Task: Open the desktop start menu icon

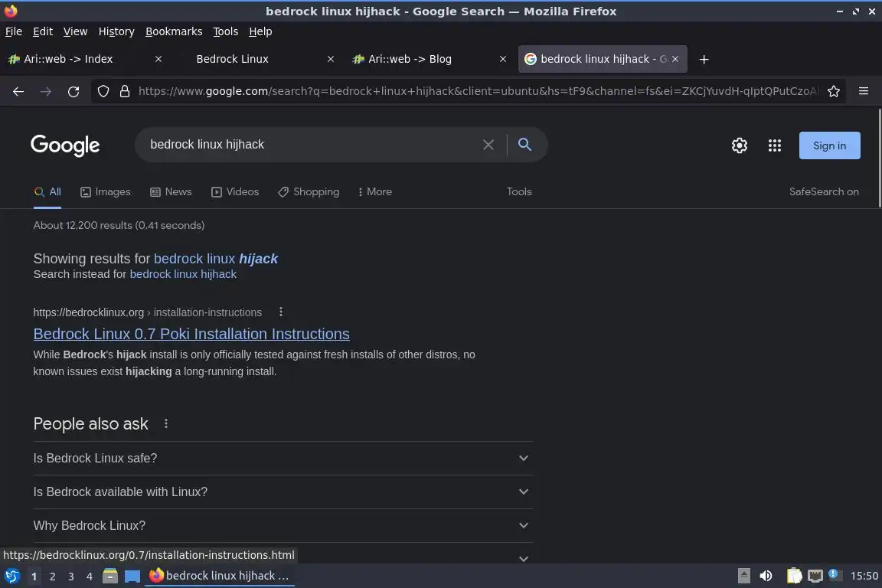Action: [x=11, y=576]
